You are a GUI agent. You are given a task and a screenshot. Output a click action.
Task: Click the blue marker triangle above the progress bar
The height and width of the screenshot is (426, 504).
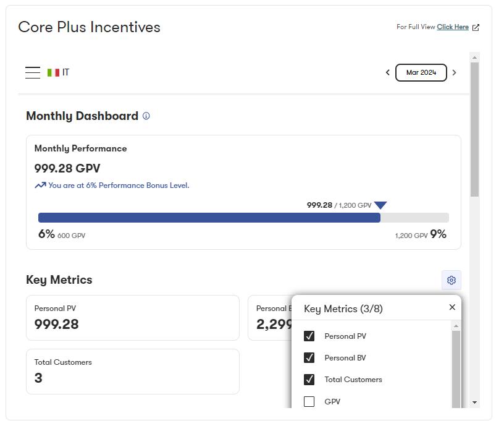point(380,205)
